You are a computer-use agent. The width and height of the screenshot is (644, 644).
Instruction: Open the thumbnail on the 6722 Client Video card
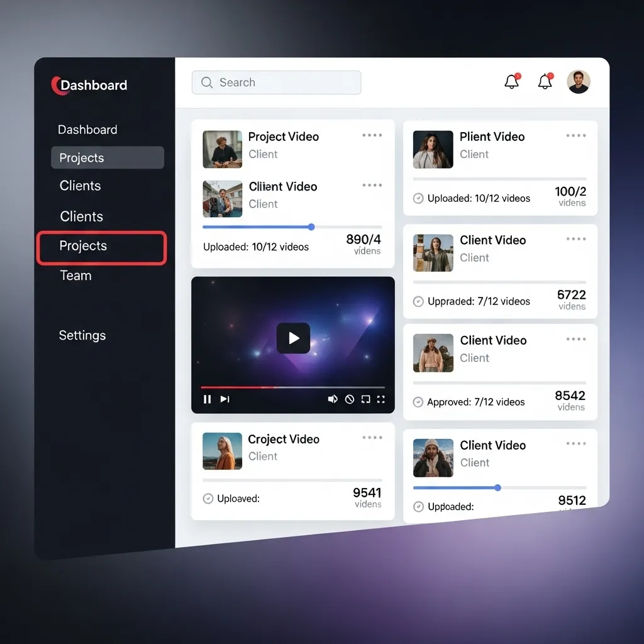pos(433,253)
